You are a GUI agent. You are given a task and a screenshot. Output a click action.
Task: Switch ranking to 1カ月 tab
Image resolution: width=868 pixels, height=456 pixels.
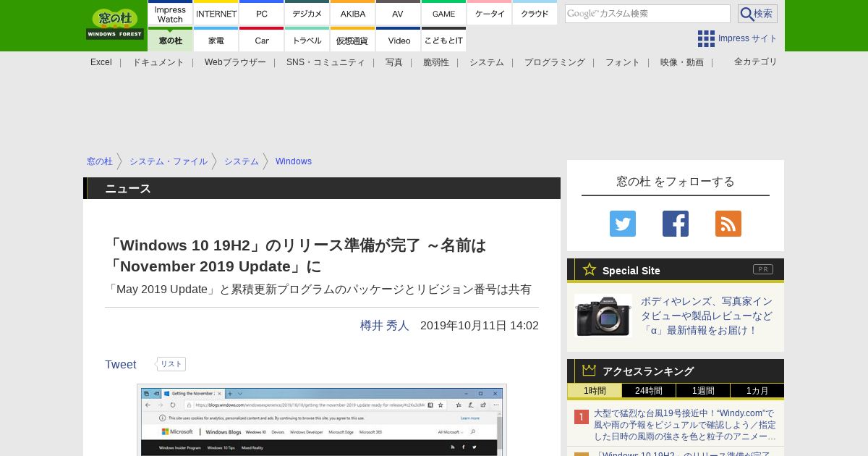tap(757, 391)
